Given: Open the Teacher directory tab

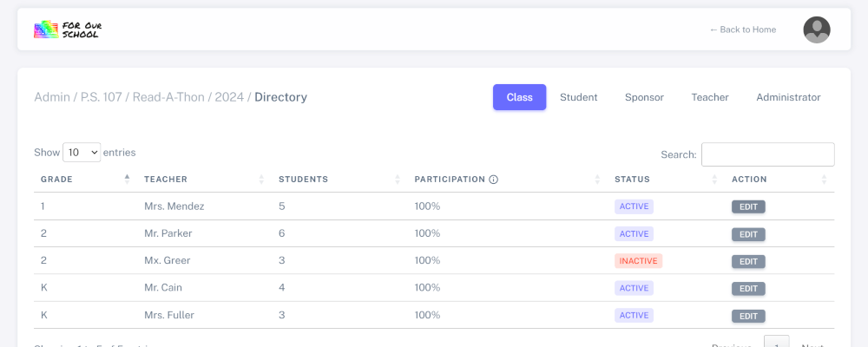Looking at the screenshot, I should coord(710,97).
